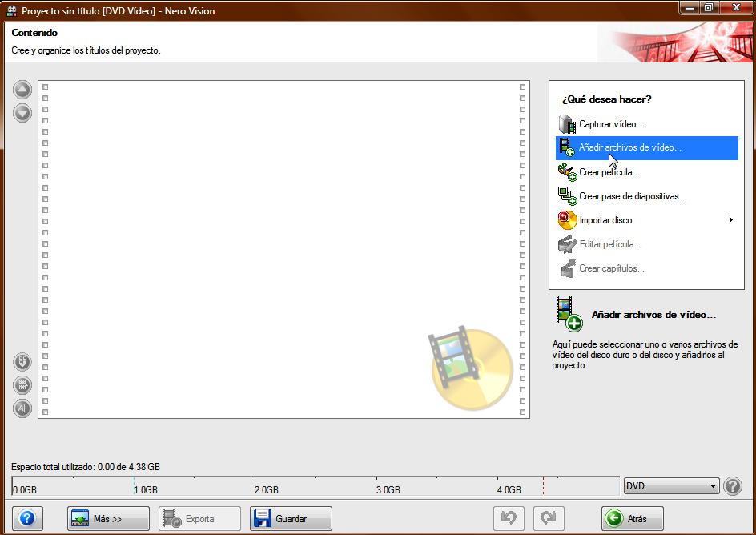
Task: Click the '¿Qué desea hacer?' heading
Action: (606, 99)
